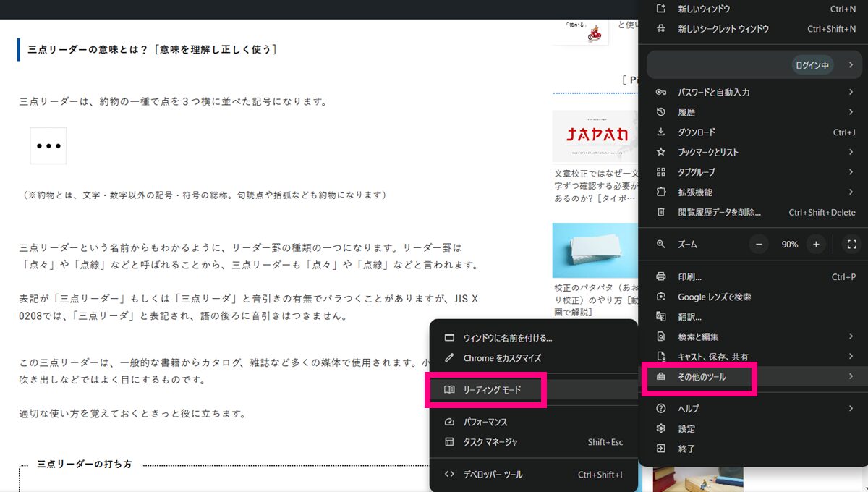
Task: Expand the ヘルプ submenu arrow
Action: [x=851, y=409]
